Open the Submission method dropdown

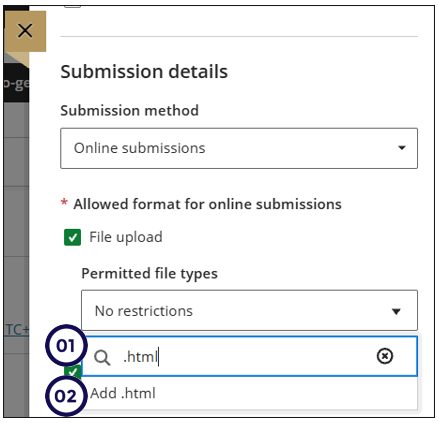coord(239,148)
